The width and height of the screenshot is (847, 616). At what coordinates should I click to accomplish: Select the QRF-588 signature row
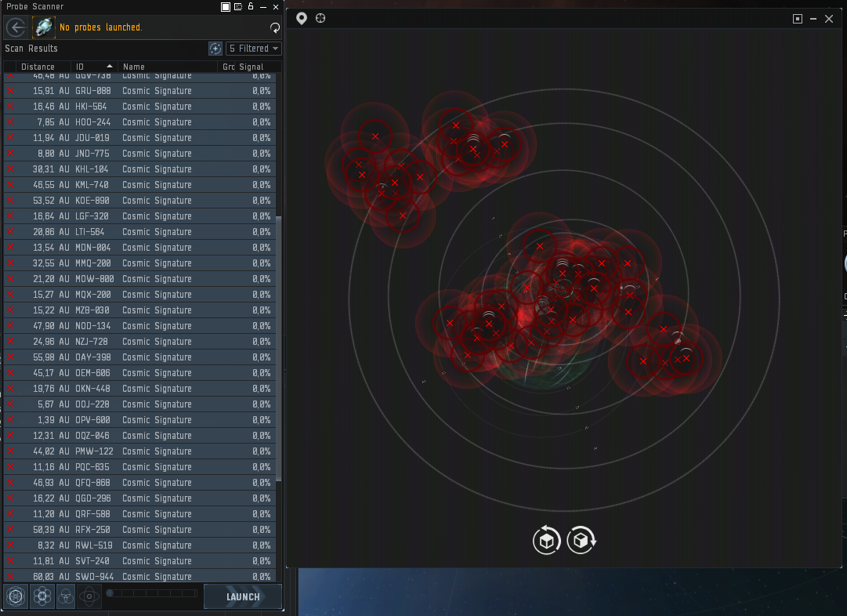tap(139, 514)
